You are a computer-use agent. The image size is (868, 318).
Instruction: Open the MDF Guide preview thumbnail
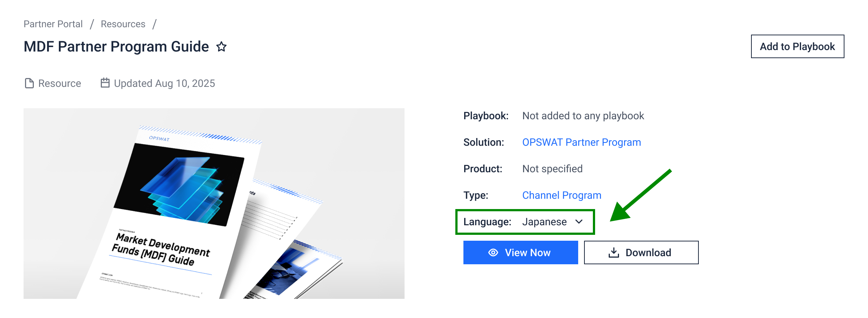214,204
